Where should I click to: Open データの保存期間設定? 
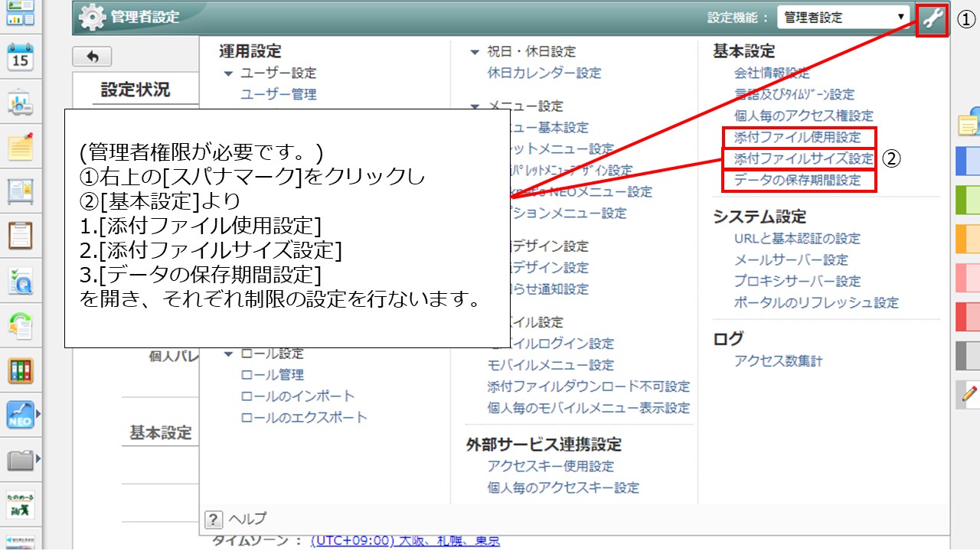[798, 180]
